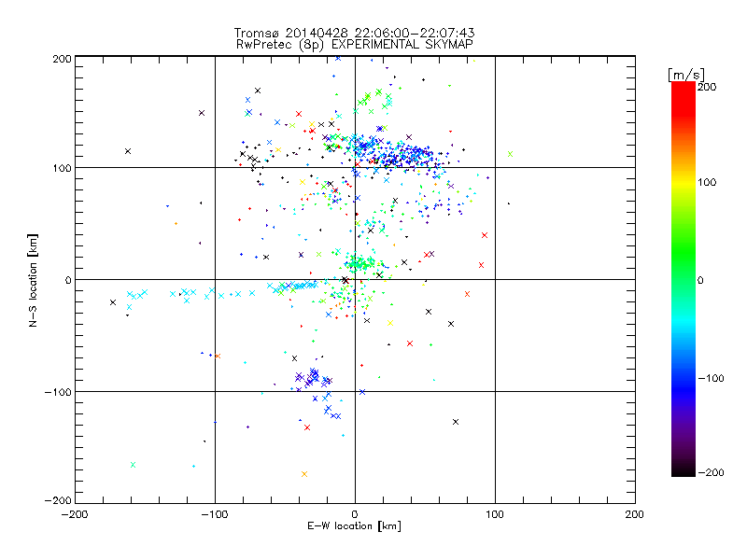Click the title text 'Tromsø 20140428 22:06:00-22:07:43'
Viewport: 747px width, 560px height.
(354, 33)
